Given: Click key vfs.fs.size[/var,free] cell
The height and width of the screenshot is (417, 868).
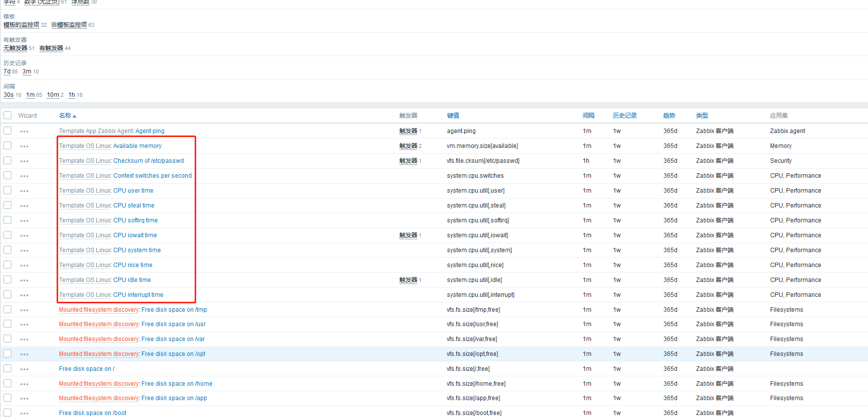Looking at the screenshot, I should 472,339.
